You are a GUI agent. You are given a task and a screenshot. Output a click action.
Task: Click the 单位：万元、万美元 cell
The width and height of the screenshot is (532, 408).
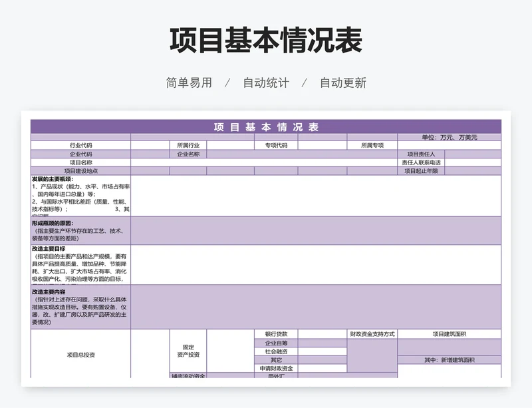click(450, 137)
